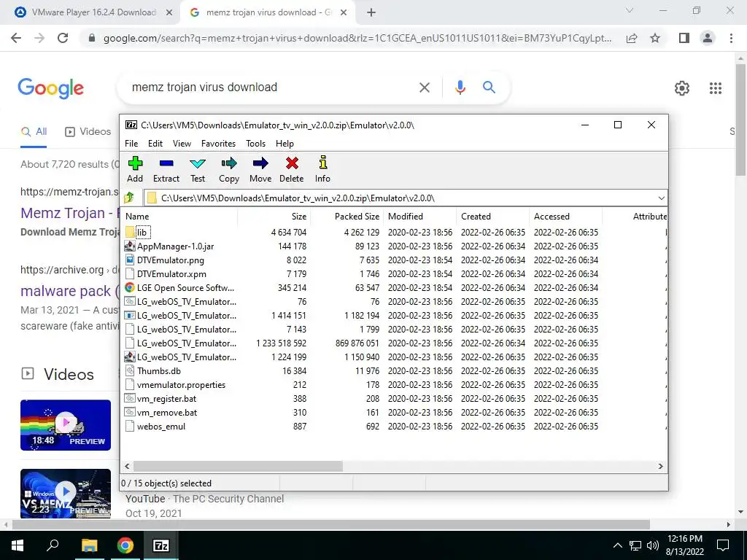Go back in Chrome history
The image size is (747, 560).
(x=16, y=38)
